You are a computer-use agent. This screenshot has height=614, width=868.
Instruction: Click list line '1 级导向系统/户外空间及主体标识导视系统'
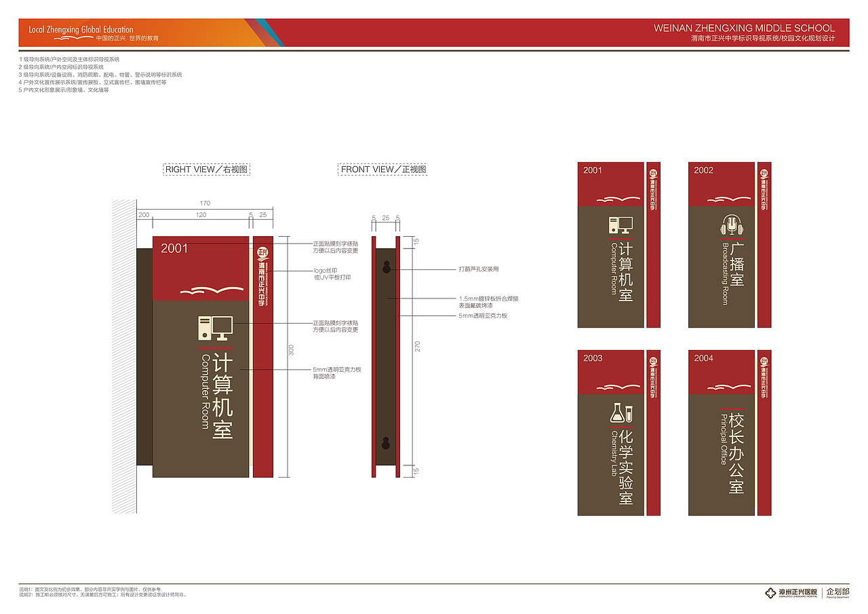click(69, 60)
